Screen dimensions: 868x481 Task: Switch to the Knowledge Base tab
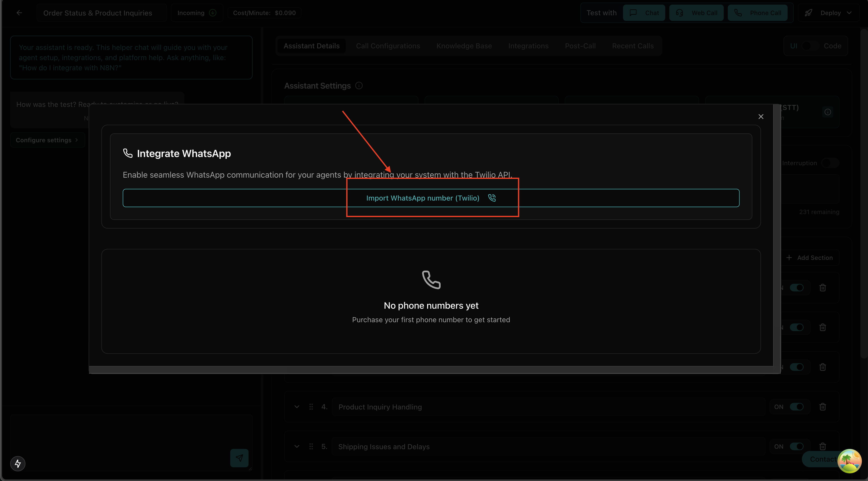tap(464, 46)
